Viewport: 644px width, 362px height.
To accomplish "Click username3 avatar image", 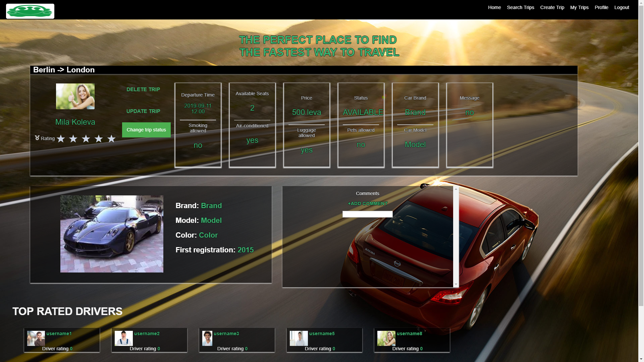I will coord(207,339).
